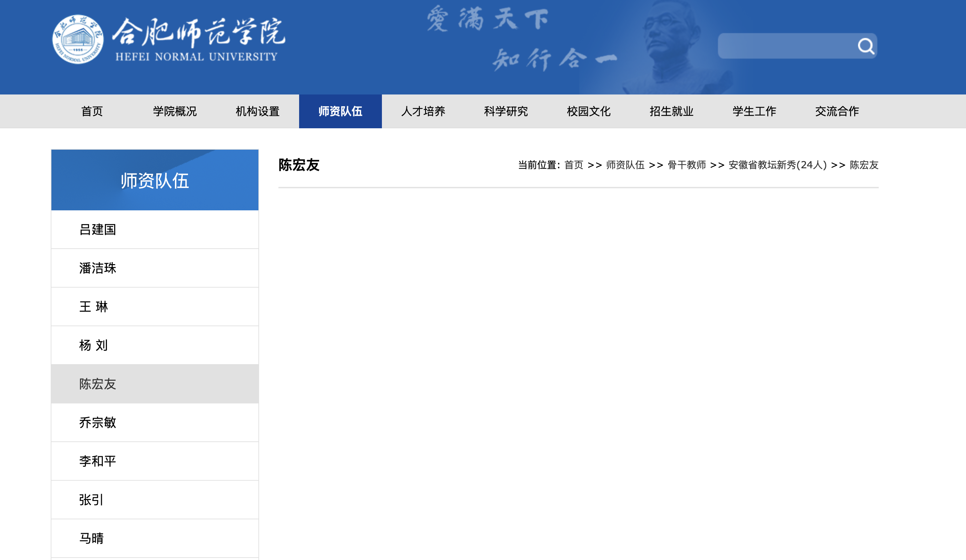Open the 学院概况 navigation item
The height and width of the screenshot is (560, 966).
tap(175, 111)
